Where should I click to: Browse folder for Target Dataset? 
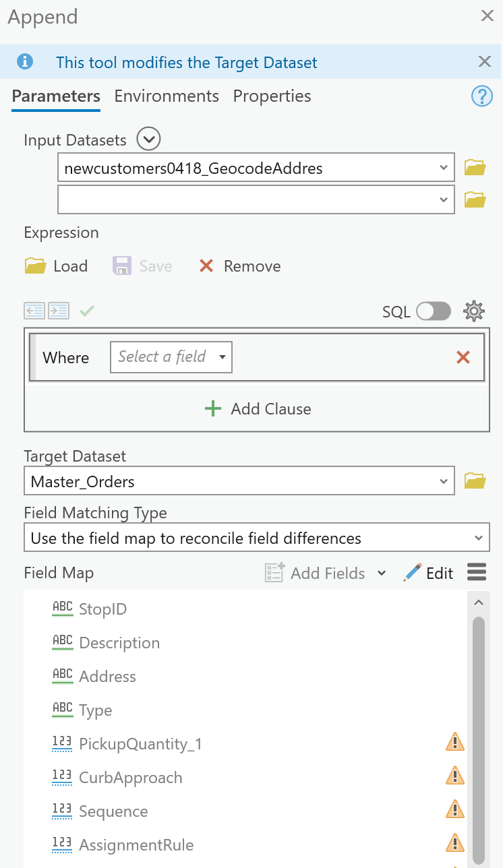coord(475,481)
